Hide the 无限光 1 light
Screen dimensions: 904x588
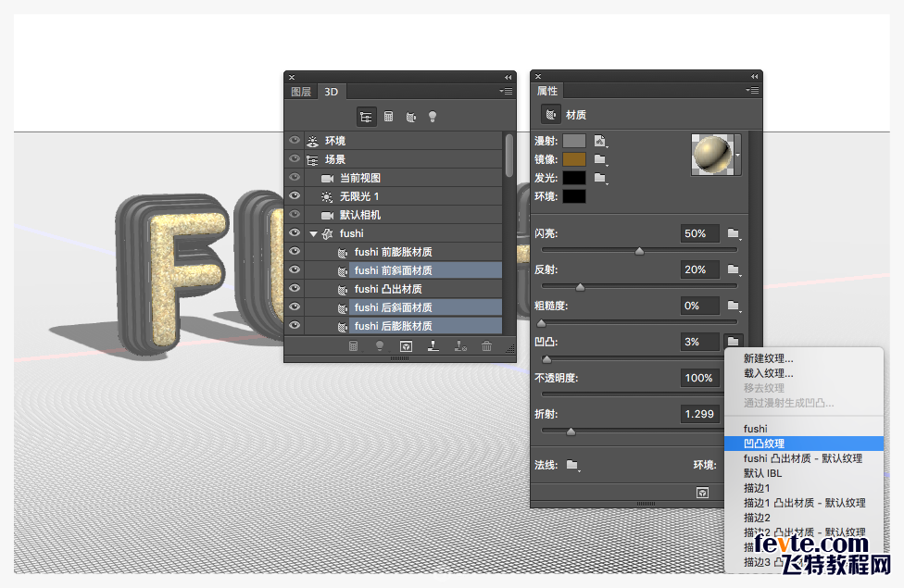coord(295,195)
